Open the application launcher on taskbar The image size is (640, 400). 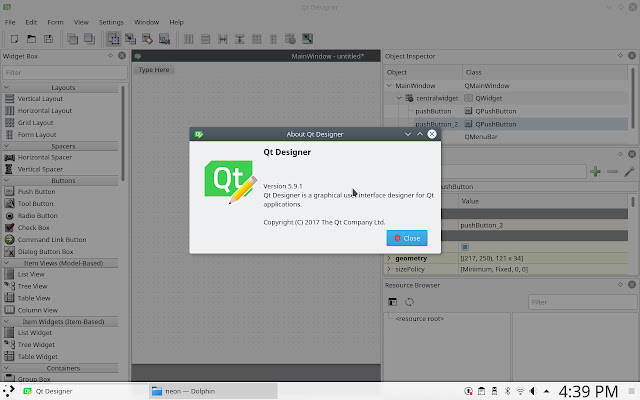(x=9, y=391)
